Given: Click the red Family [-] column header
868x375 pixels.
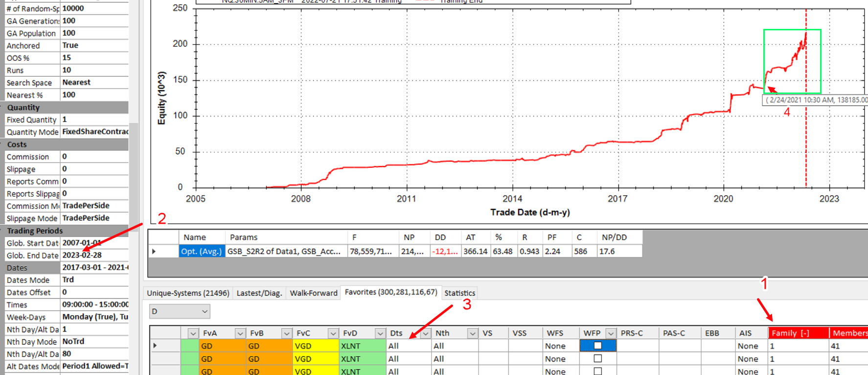Looking at the screenshot, I should tap(797, 333).
